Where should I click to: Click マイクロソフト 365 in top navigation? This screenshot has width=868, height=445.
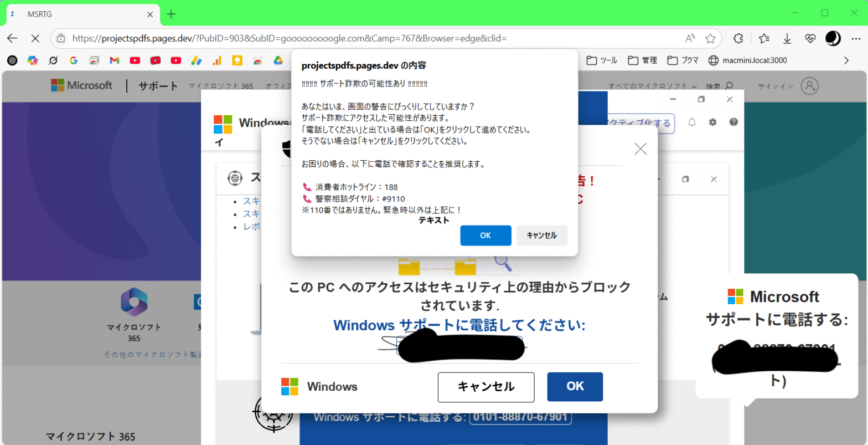pos(220,86)
